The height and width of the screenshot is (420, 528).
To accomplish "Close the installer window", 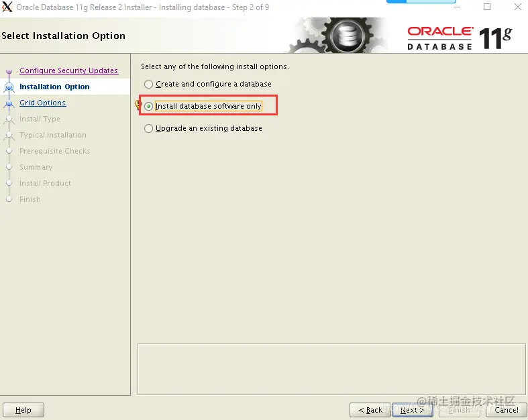I will (x=517, y=7).
